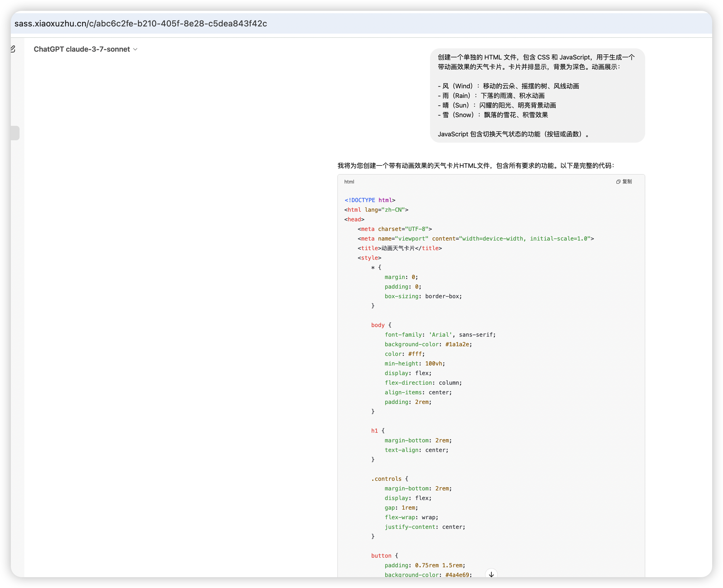The height and width of the screenshot is (588, 723).
Task: Click the copy icon on the code block
Action: [x=618, y=182]
